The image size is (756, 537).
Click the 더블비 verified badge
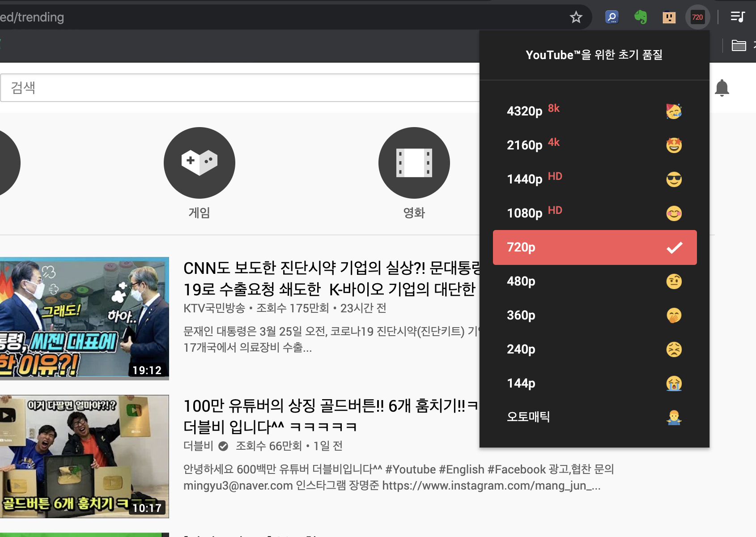[x=223, y=446]
